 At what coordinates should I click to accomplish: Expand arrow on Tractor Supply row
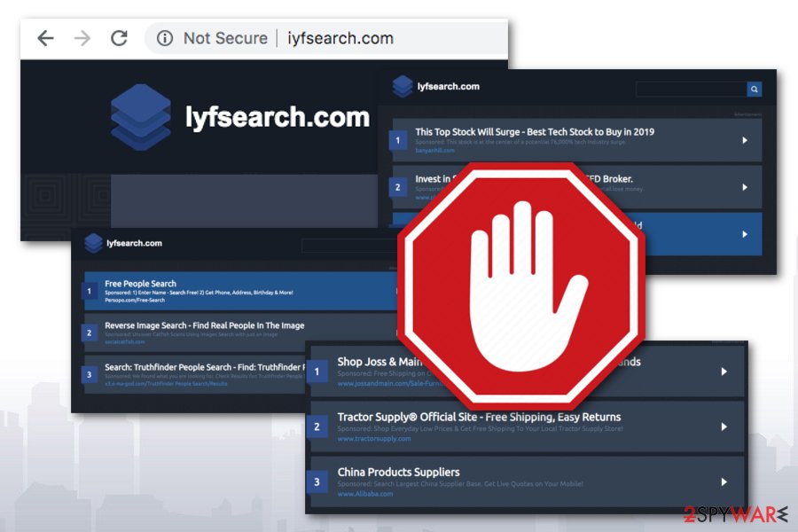[x=724, y=426]
